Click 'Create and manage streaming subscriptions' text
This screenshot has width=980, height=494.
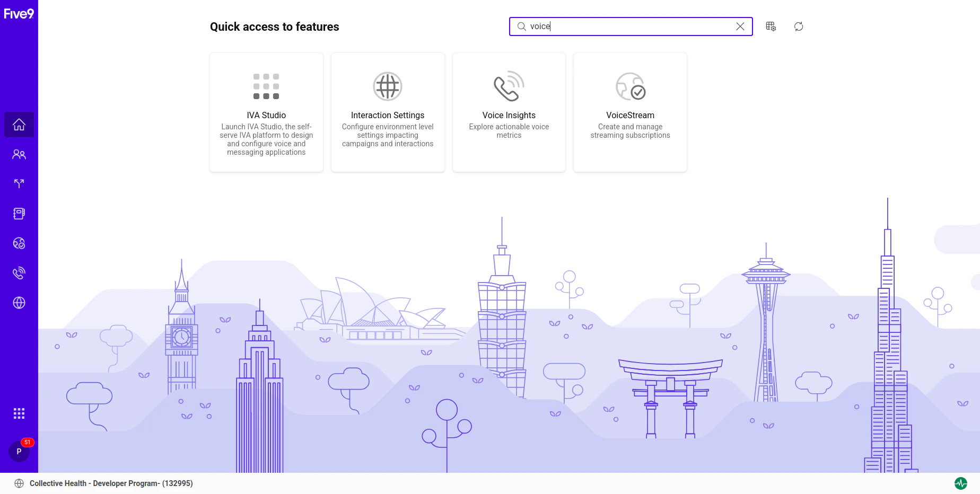click(x=631, y=131)
